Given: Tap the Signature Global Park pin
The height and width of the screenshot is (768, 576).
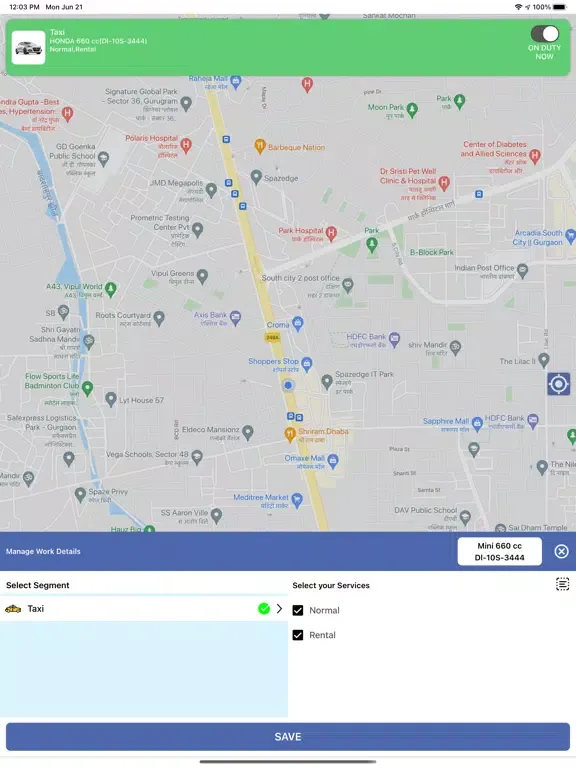Looking at the screenshot, I should coord(186,103).
